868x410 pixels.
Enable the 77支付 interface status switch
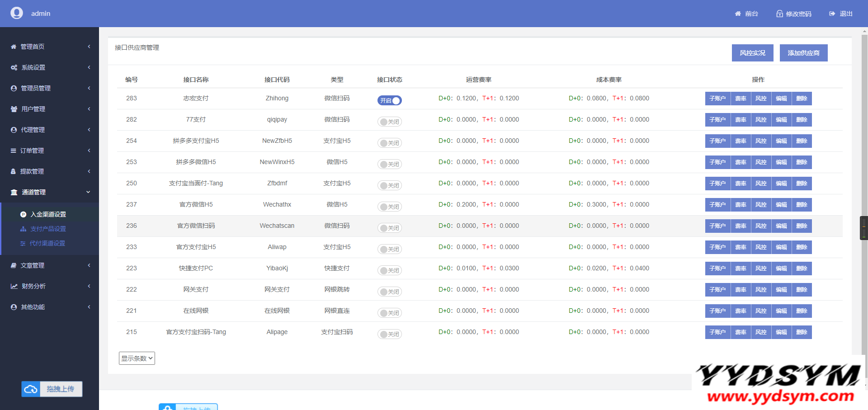pos(389,122)
